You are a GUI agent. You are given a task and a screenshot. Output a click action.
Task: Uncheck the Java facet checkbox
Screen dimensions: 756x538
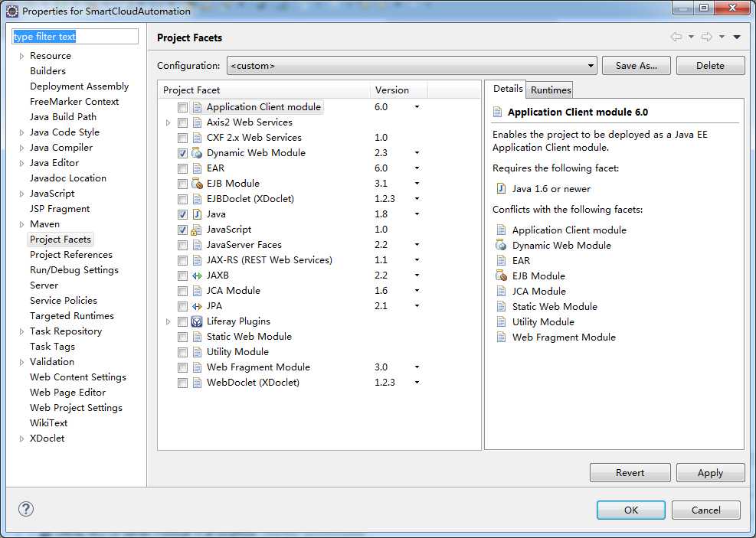(x=182, y=214)
